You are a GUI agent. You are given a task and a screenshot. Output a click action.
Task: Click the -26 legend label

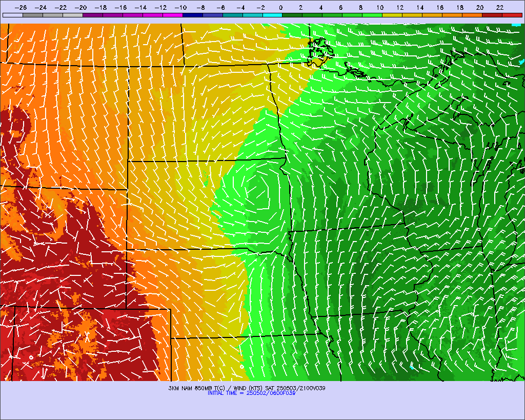click(21, 7)
